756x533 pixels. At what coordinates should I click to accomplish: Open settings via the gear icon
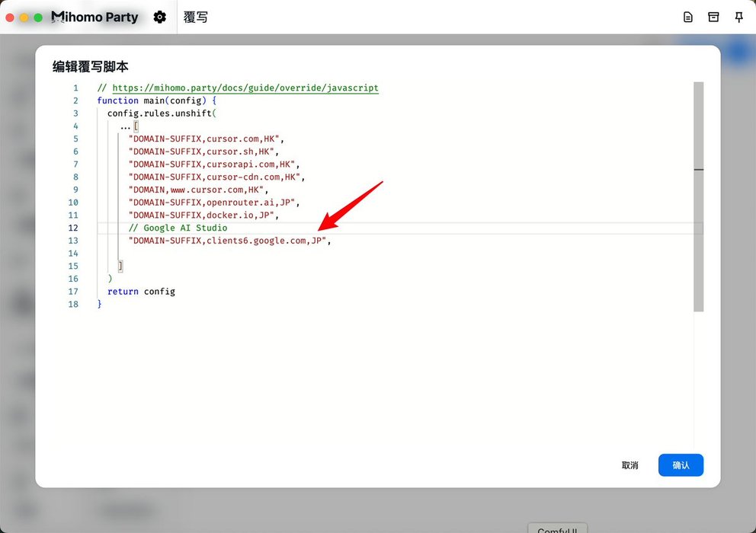click(159, 17)
